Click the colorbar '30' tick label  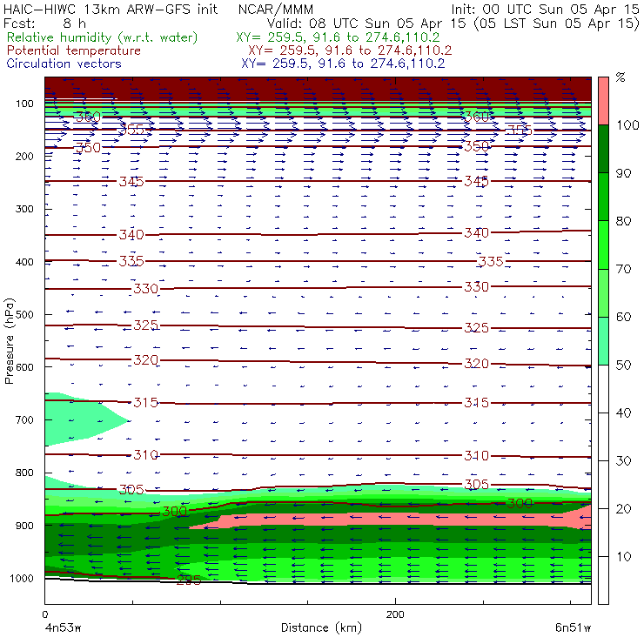(623, 461)
